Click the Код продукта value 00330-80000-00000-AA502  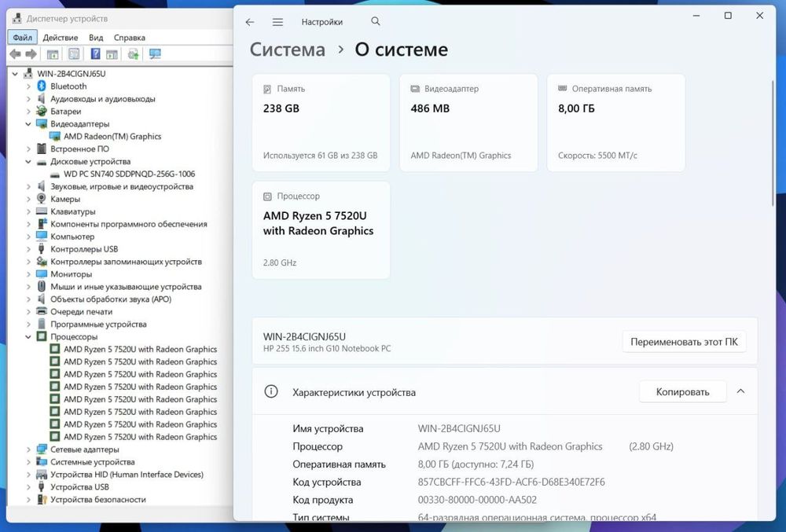click(477, 500)
